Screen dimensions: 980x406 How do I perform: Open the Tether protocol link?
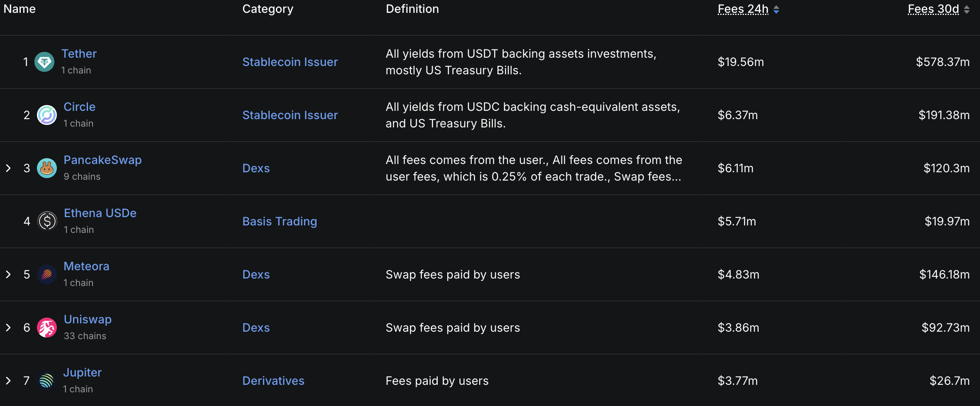pos(79,53)
